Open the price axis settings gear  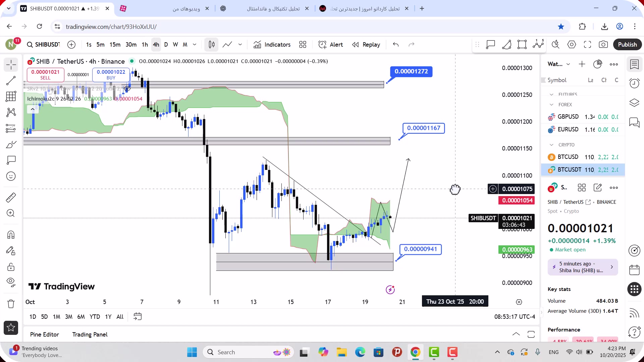pos(519,302)
